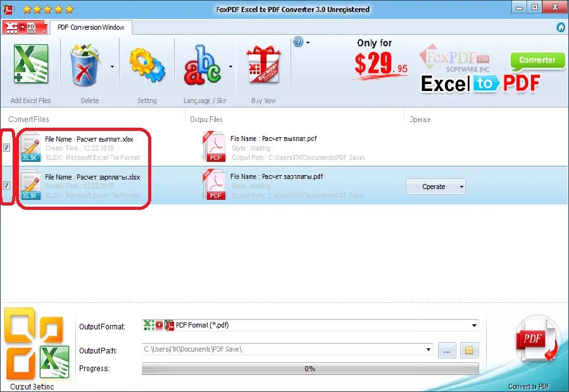Viewport: 569px width, 392px height.
Task: Click the output name Расчет выплат.pdf
Action: (x=289, y=139)
